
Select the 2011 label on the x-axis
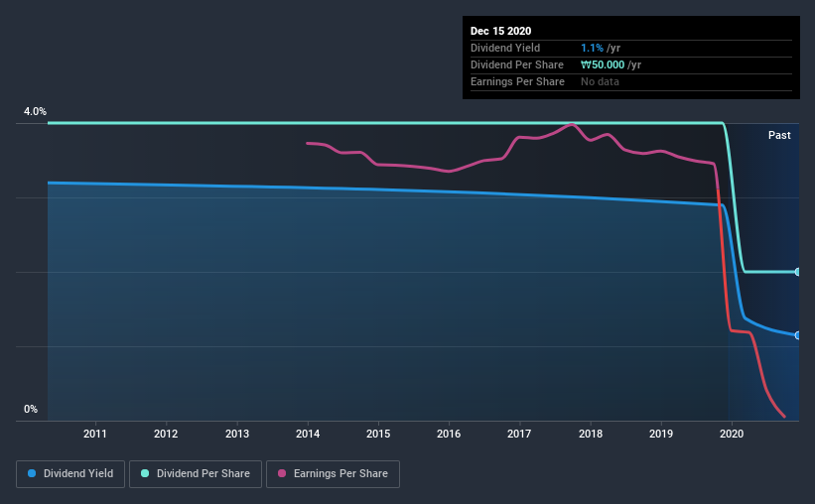coord(95,434)
